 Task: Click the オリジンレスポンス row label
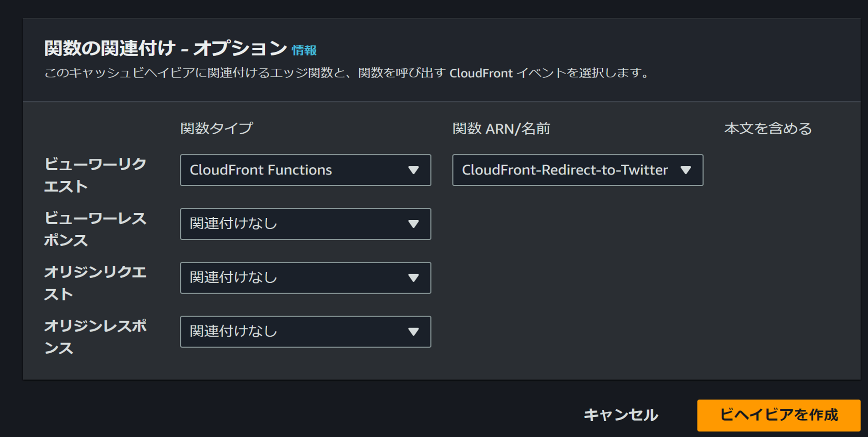tap(95, 337)
